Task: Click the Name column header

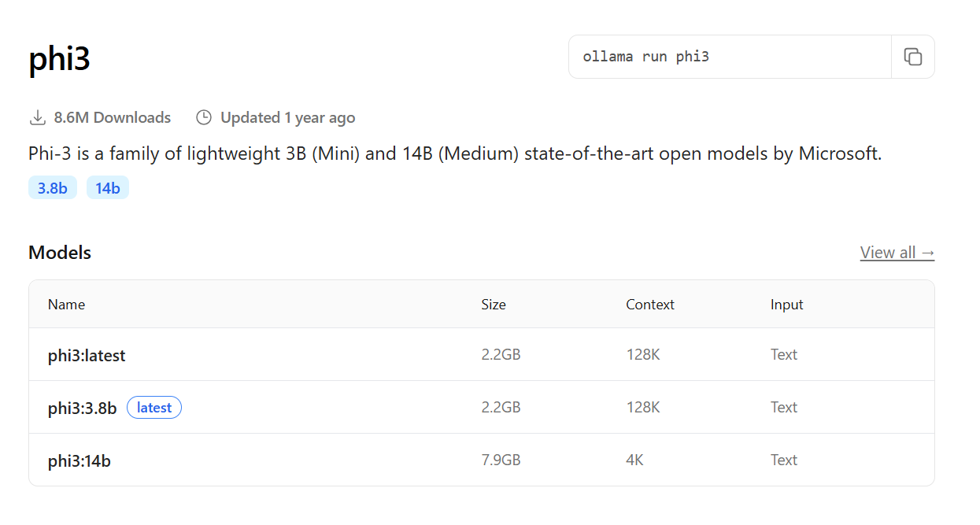Action: tap(67, 305)
